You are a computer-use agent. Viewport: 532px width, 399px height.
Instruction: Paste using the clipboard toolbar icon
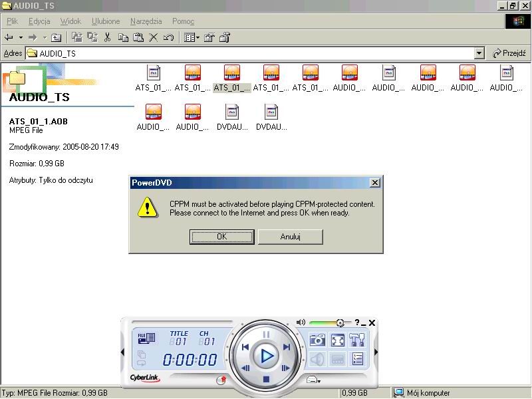tap(138, 37)
